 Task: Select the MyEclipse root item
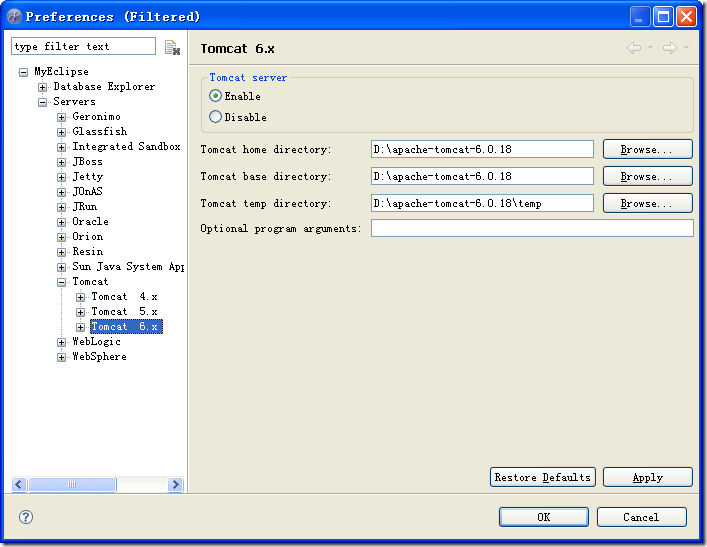[x=61, y=71]
